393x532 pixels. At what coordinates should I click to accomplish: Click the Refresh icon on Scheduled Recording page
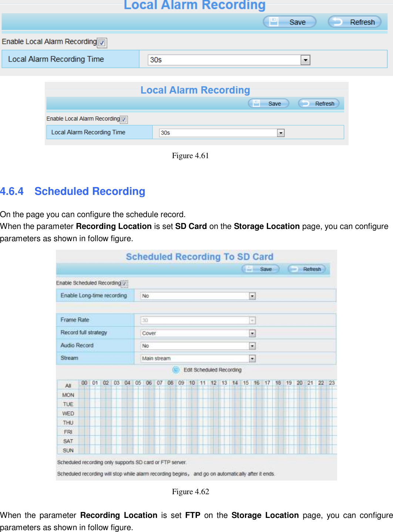[296, 269]
